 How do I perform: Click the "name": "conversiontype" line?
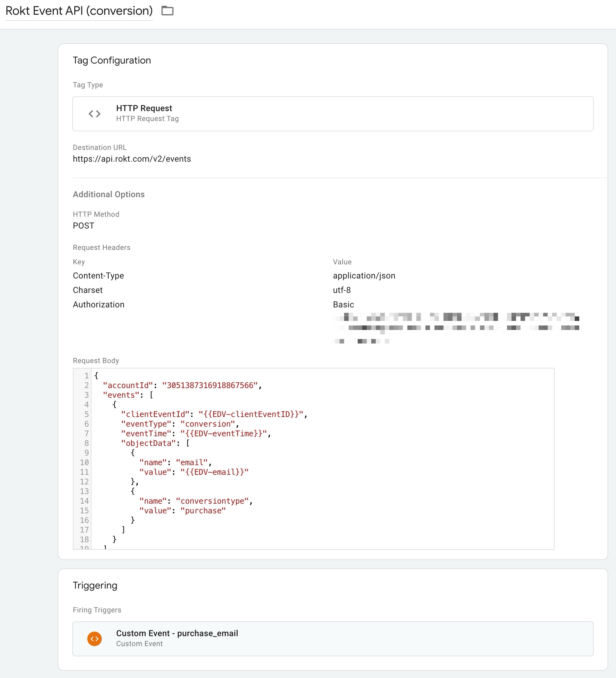coord(196,501)
